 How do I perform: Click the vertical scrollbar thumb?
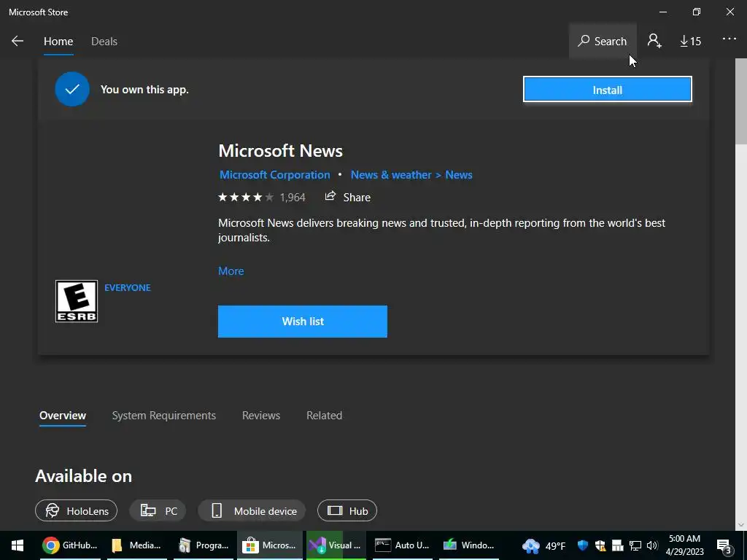point(741,100)
